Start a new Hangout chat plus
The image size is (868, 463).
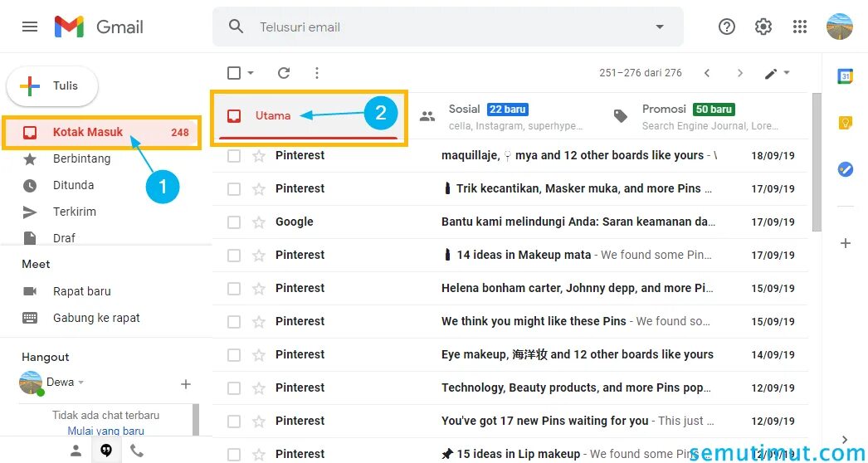tap(186, 384)
